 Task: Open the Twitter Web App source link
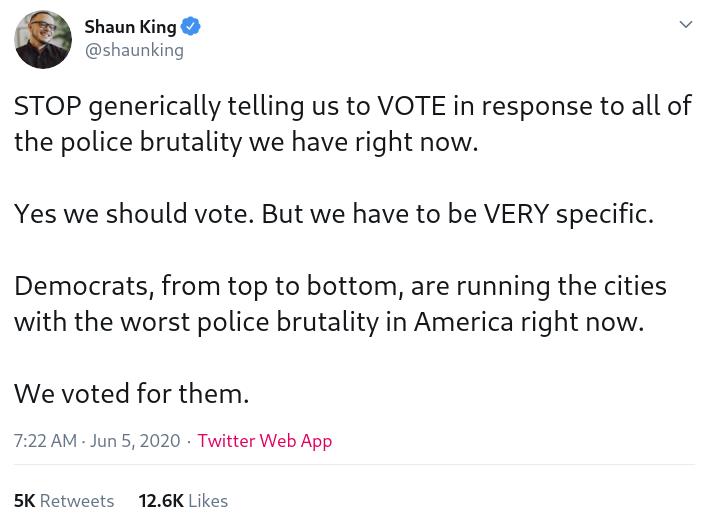264,441
